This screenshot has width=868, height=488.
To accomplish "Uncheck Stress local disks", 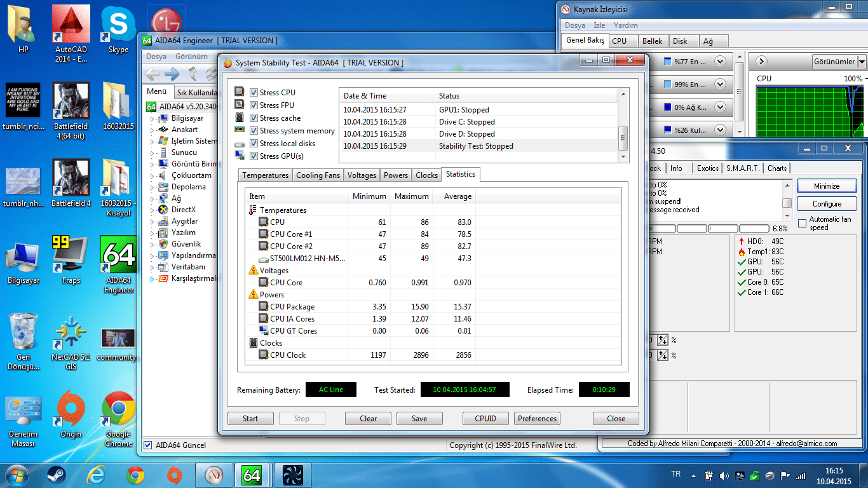I will [x=254, y=144].
